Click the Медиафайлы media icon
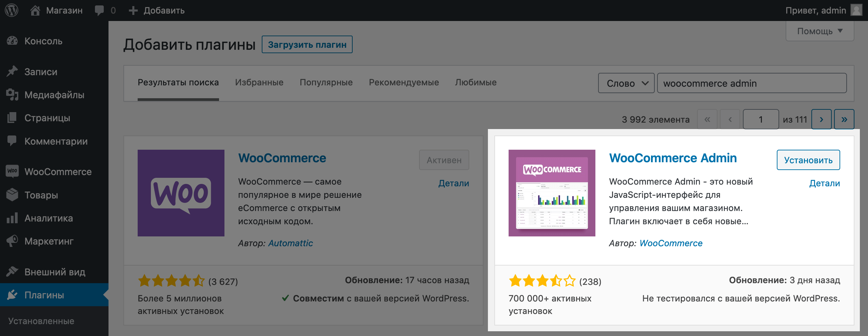868x336 pixels. pos(12,95)
